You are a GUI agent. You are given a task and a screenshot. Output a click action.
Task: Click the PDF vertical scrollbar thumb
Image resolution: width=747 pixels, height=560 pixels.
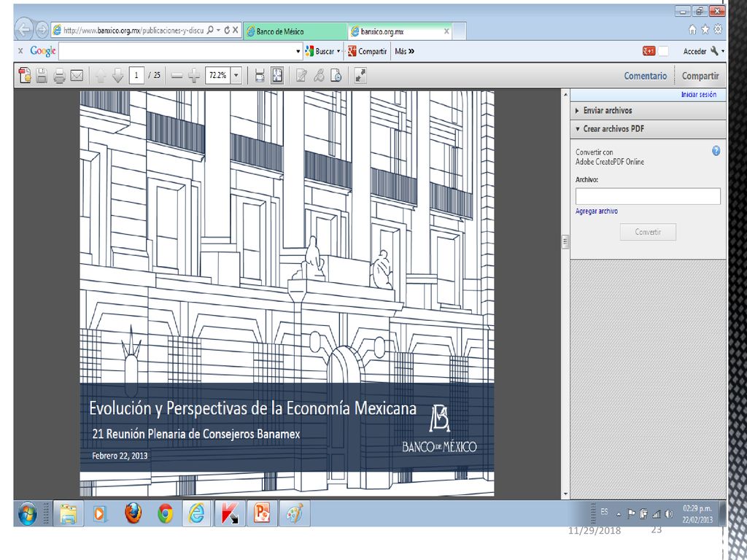(565, 241)
